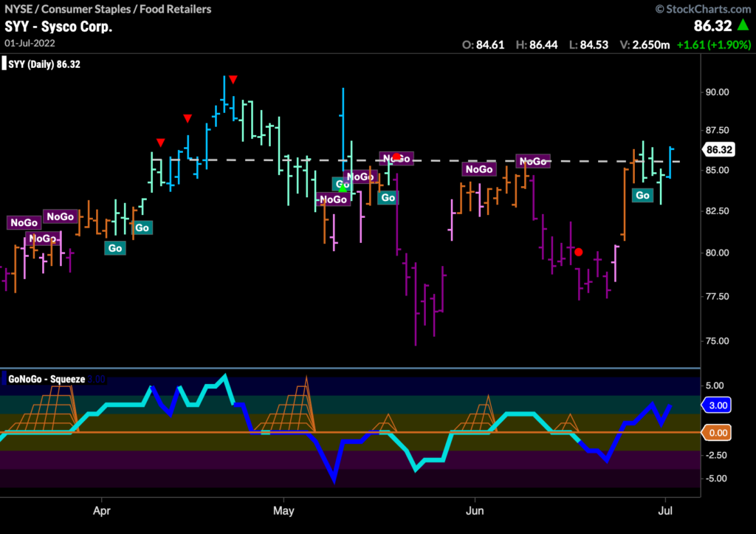
Task: Click the May label on the time axis
Action: click(283, 510)
